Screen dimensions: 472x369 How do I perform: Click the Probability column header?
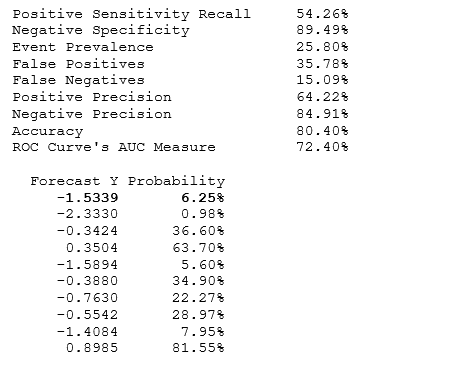point(177,181)
